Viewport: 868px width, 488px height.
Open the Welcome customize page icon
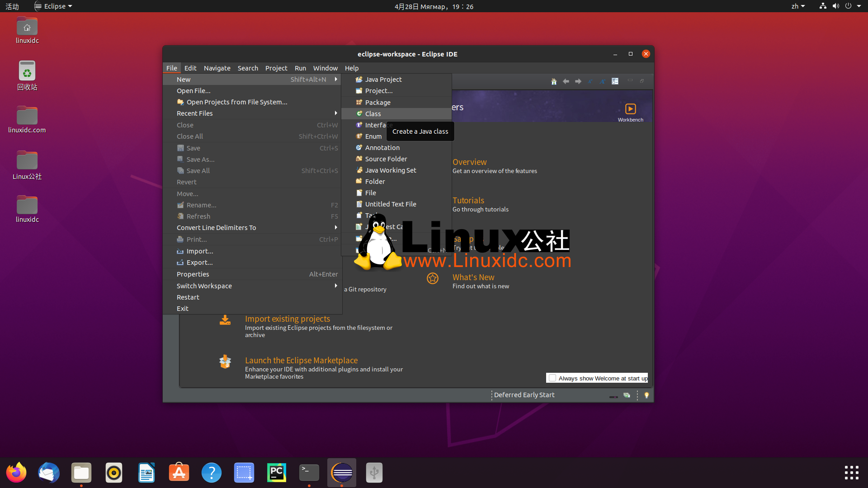click(615, 81)
